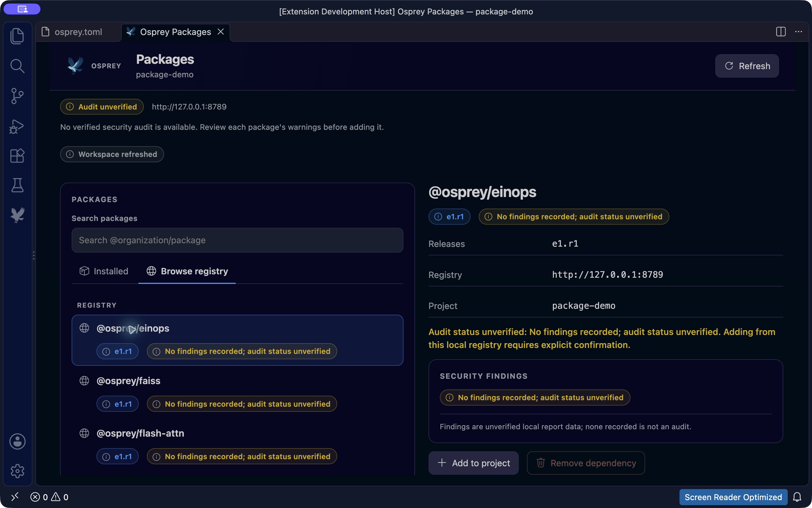
Task: Open the editor More Actions ellipsis
Action: (x=798, y=32)
